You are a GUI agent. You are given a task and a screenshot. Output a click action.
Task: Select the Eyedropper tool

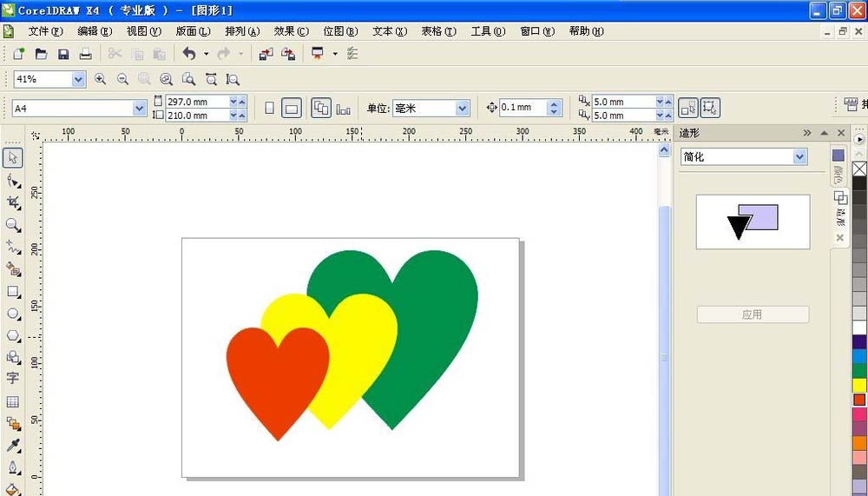[13, 446]
